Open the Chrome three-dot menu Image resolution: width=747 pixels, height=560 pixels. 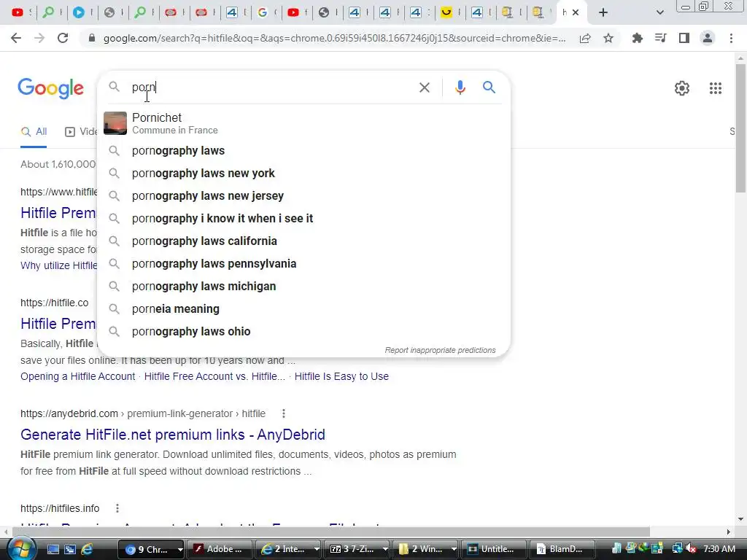[x=731, y=38]
